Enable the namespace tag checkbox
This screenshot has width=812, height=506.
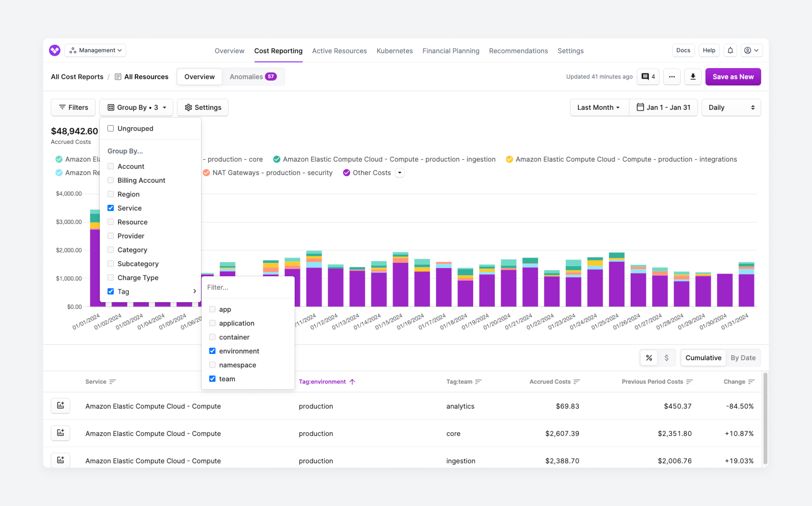(x=212, y=365)
